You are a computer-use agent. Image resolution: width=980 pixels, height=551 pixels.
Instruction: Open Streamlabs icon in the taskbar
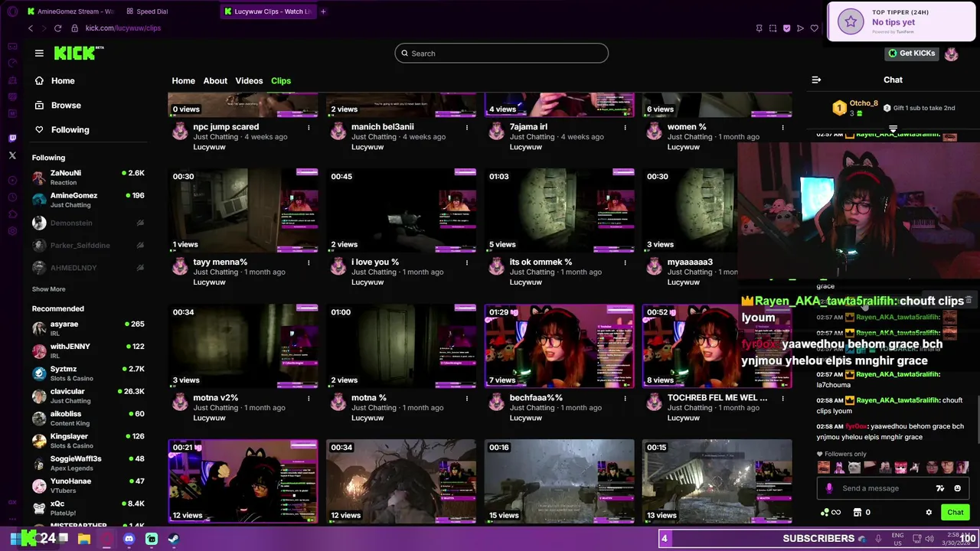pos(152,539)
